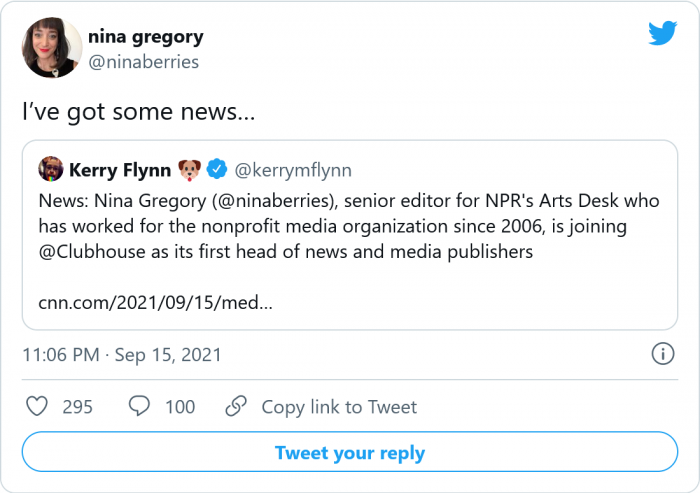Click the Twitter bird logo
This screenshot has width=700, height=493.
(662, 33)
